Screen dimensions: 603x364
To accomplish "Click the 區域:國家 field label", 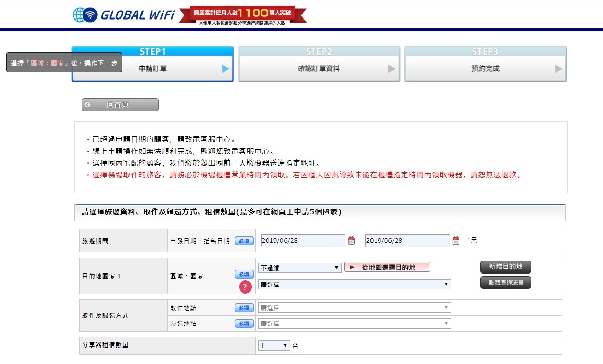I will pyautogui.click(x=187, y=276).
